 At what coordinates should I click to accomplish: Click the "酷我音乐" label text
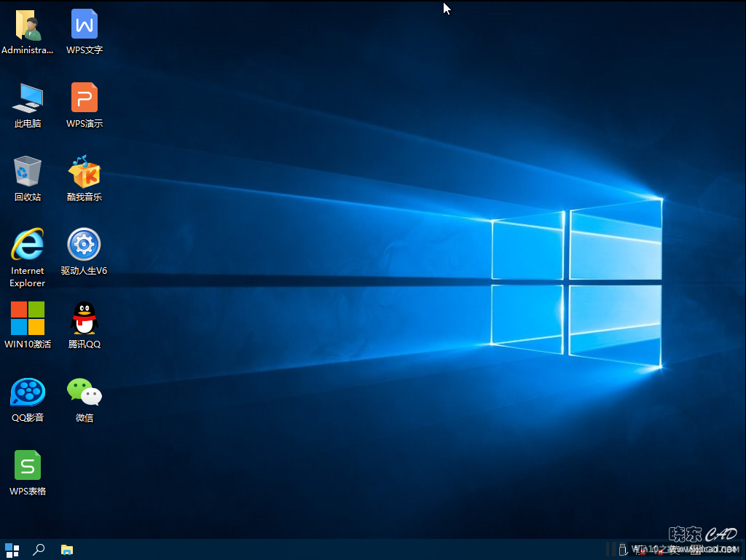coord(85,197)
